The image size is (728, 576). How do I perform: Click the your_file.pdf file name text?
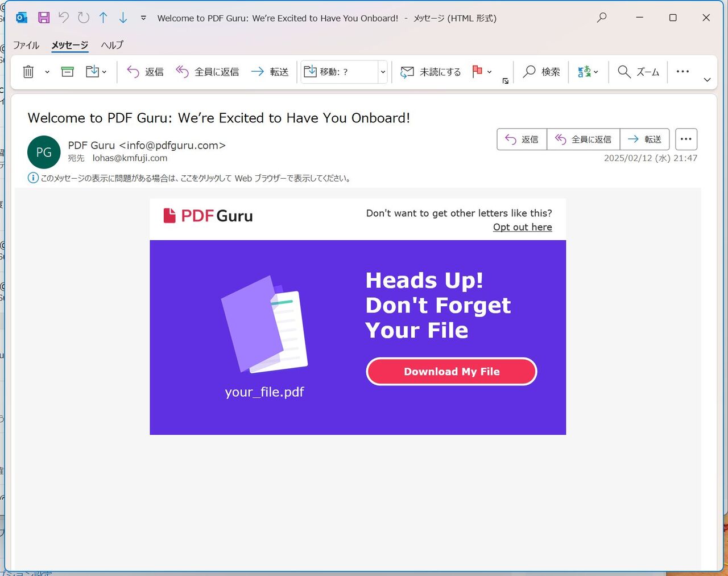pyautogui.click(x=264, y=392)
